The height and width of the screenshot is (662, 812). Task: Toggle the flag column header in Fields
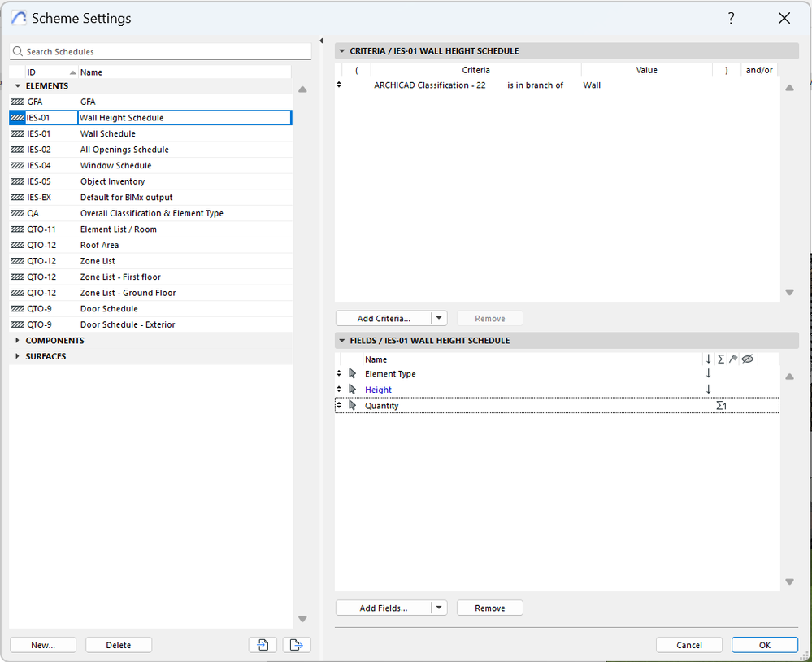pos(733,359)
